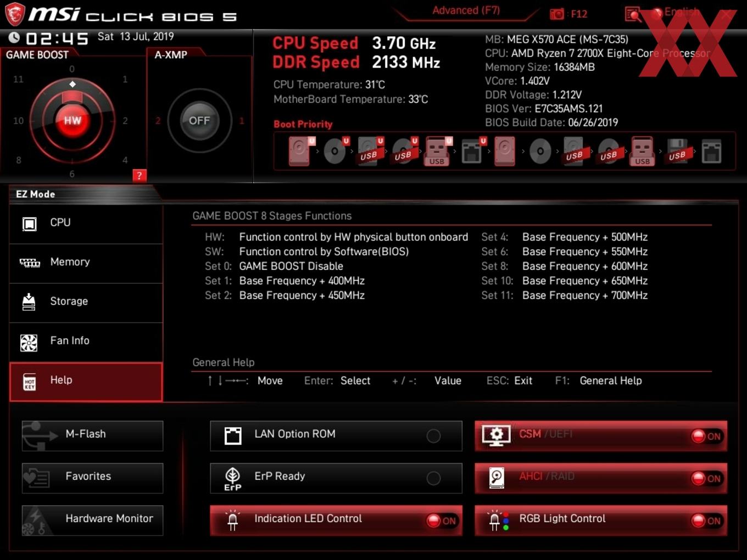Screen dimensions: 747x560
Task: Open the CPU section in EZ Mode
Action: [86, 223]
